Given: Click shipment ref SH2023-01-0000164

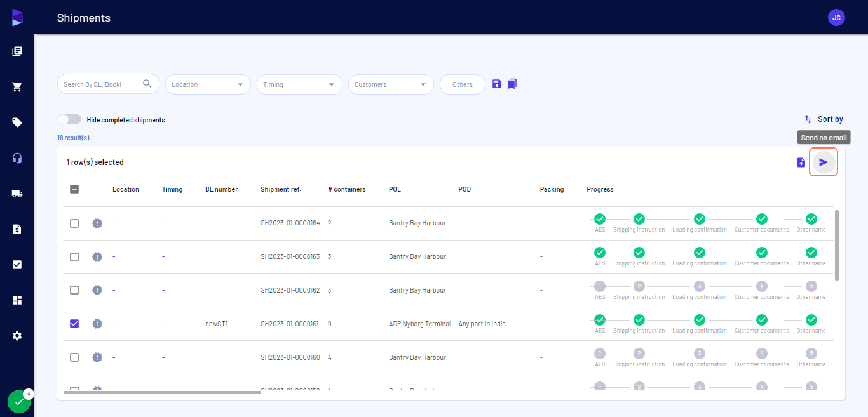Looking at the screenshot, I should pos(290,223).
